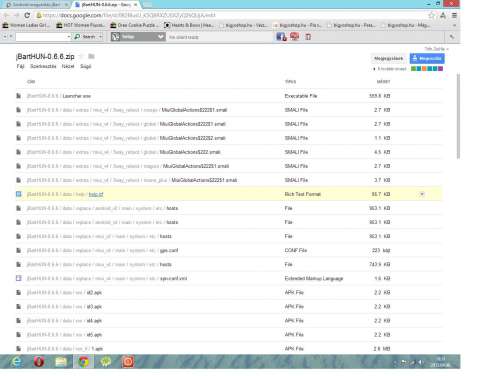This screenshot has width=500, height=376.
Task: Open the toolbar search box history dropdown
Action: (x=69, y=37)
